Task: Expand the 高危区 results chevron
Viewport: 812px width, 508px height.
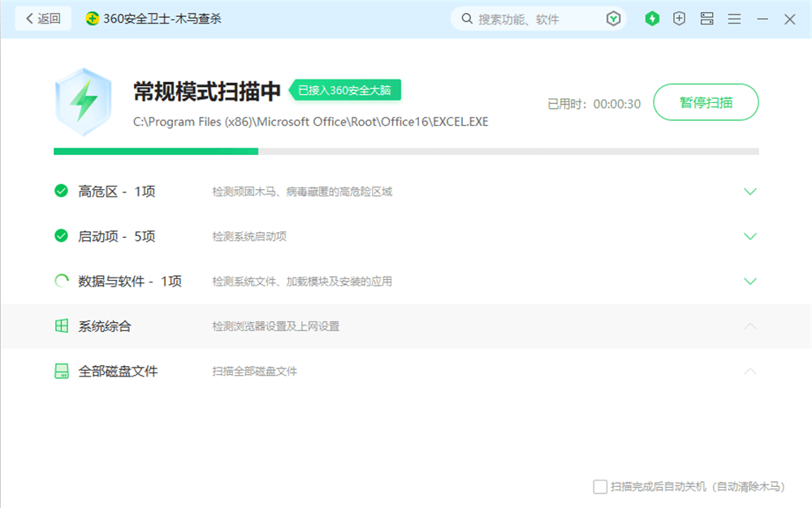Action: [x=750, y=192]
